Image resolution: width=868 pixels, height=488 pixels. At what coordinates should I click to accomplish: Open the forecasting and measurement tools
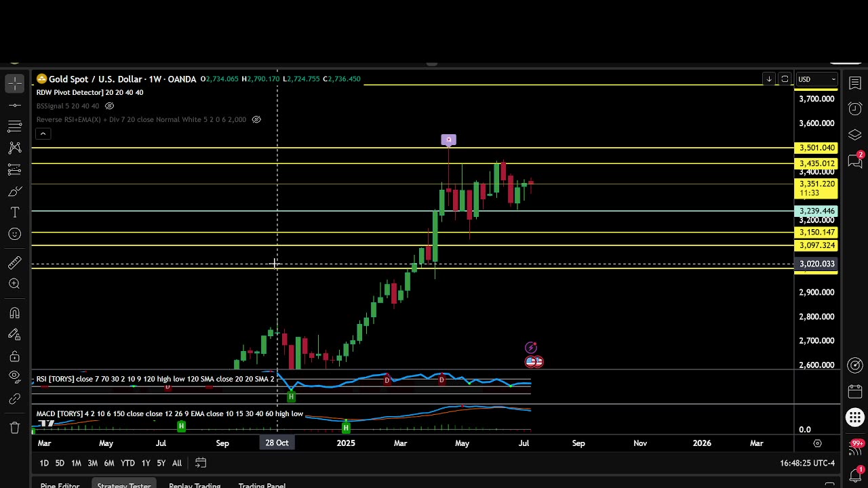pyautogui.click(x=14, y=169)
